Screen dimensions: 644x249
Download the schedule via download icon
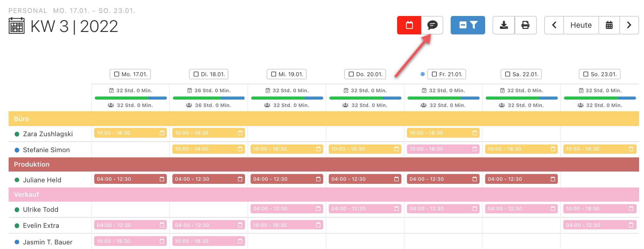pos(504,25)
